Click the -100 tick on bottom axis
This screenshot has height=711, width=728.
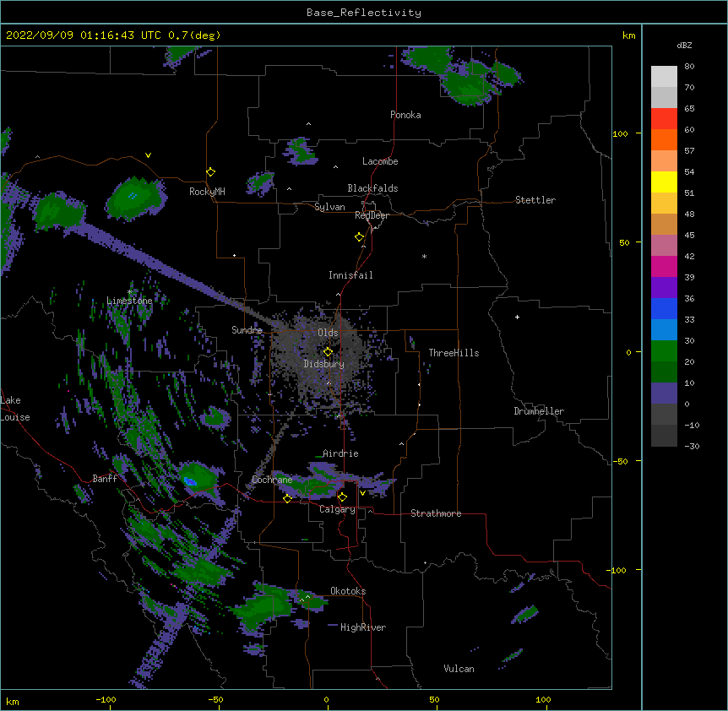tap(106, 699)
